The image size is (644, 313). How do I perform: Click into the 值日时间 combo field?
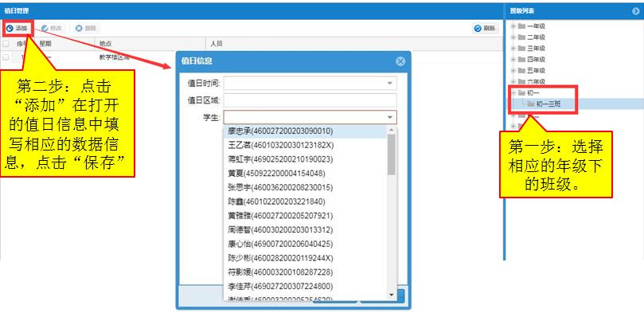point(310,83)
